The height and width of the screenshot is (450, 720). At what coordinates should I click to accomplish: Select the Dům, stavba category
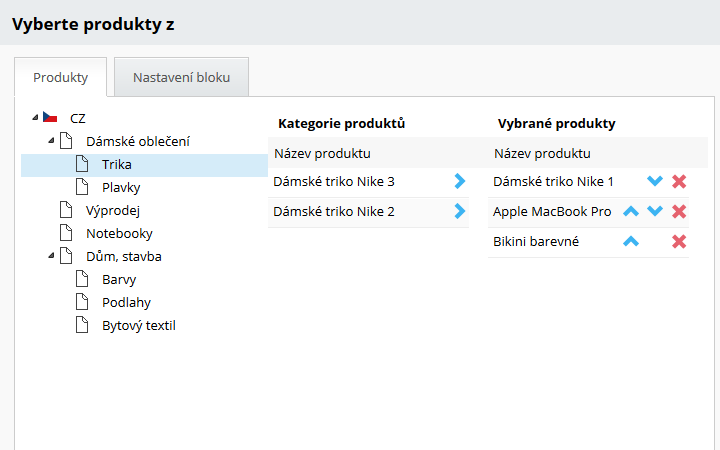coord(124,256)
